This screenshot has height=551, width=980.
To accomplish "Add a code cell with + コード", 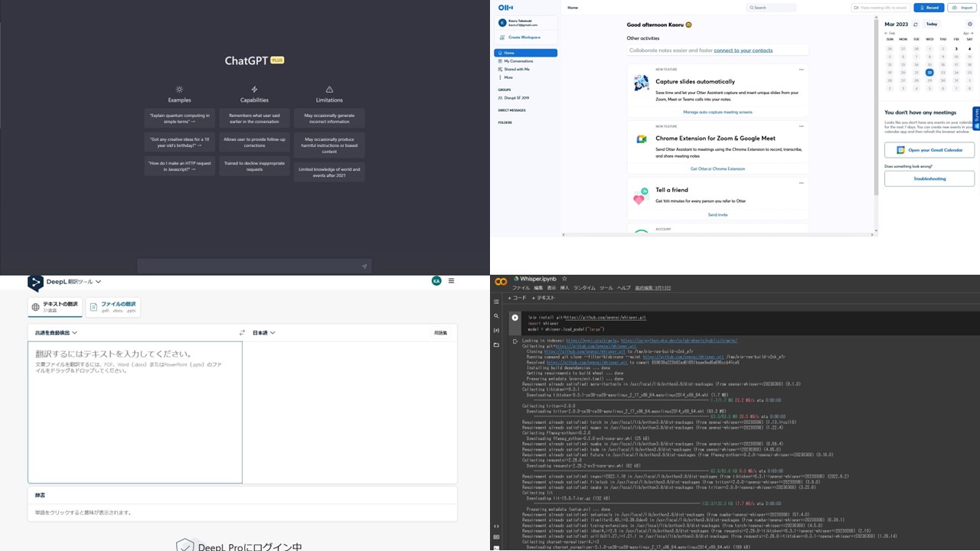I will pyautogui.click(x=518, y=298).
